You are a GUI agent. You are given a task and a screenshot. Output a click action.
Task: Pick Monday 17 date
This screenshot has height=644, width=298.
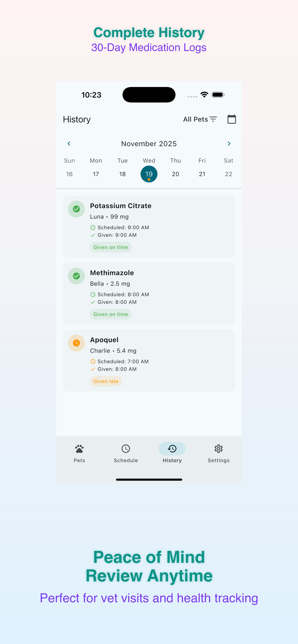(96, 174)
